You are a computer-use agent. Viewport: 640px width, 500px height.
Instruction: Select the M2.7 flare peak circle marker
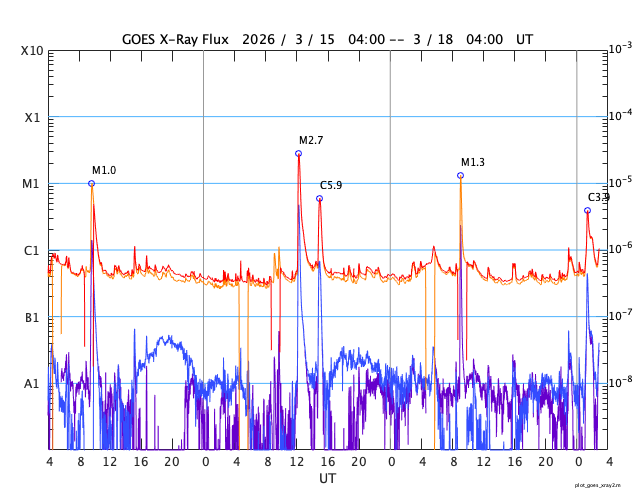[298, 153]
